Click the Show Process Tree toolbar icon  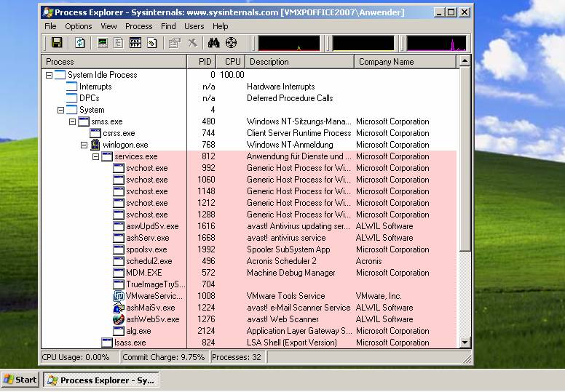[119, 43]
